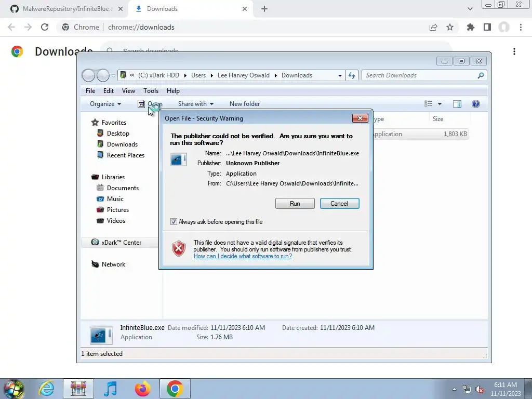Select Network in the navigation pane
The width and height of the screenshot is (532, 399).
[x=113, y=264]
